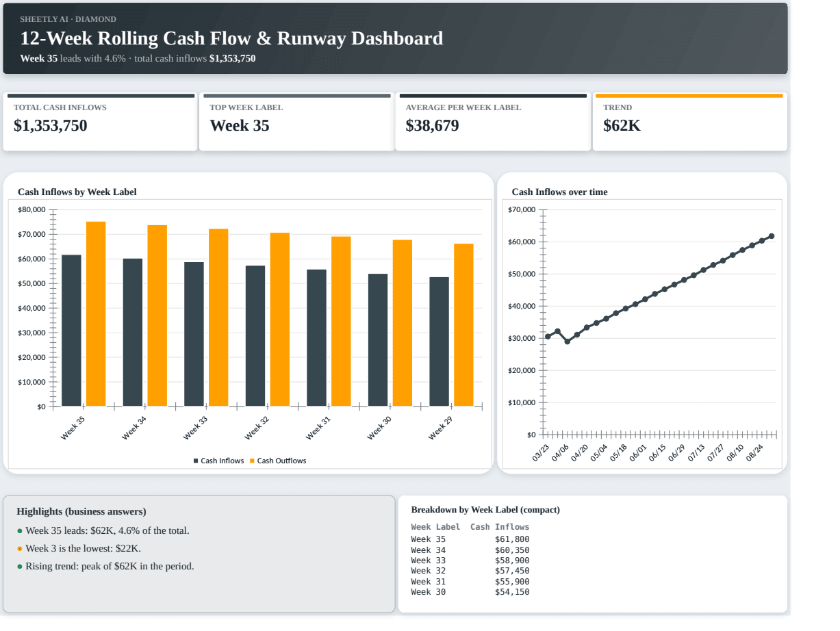Select the Week 35 Cash Outflows bar
Image resolution: width=840 pixels, height=631 pixels.
coord(96,314)
